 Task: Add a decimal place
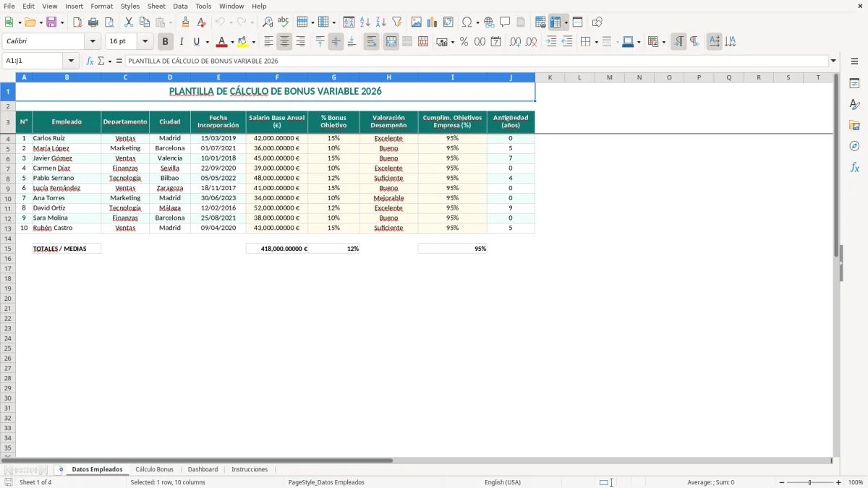pos(516,42)
